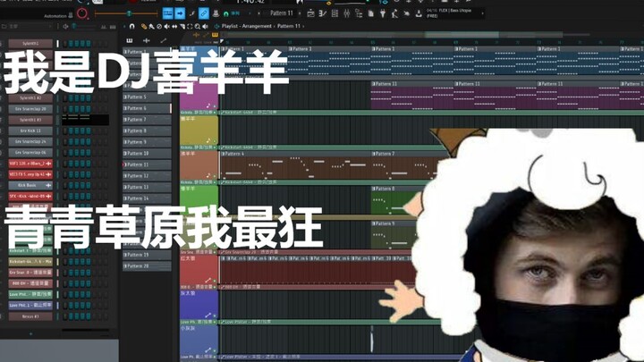The image size is (644, 362).
Task: Select Pattern 9 in the picker list
Action: click(x=147, y=142)
